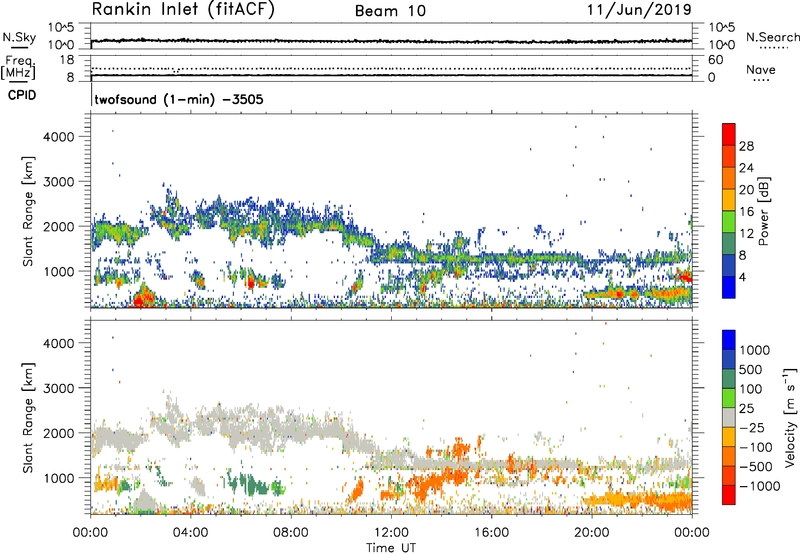Click the "60" tick on Nave axis
This screenshot has height=554, width=800.
tap(715, 60)
